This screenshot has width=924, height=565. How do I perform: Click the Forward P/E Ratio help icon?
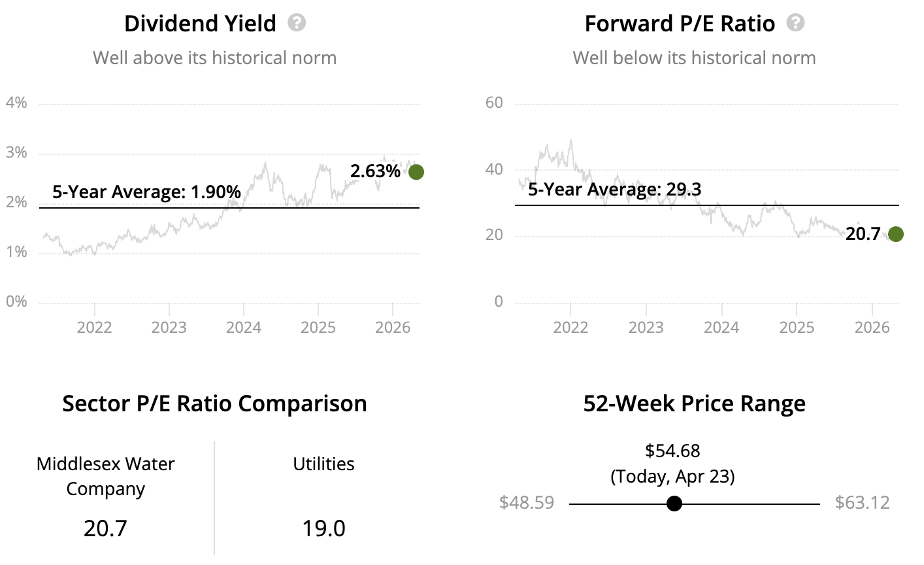tap(795, 24)
